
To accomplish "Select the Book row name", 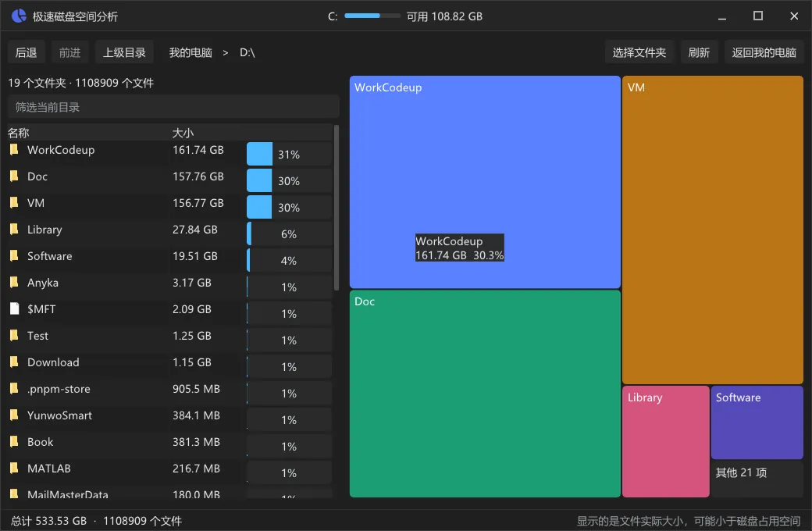I will point(41,442).
